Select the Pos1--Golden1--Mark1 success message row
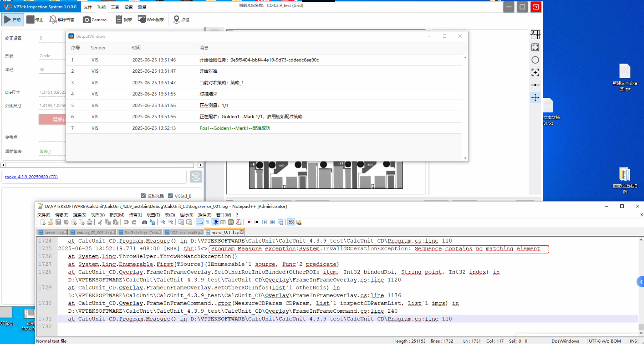The height and width of the screenshot is (344, 644). [264, 128]
